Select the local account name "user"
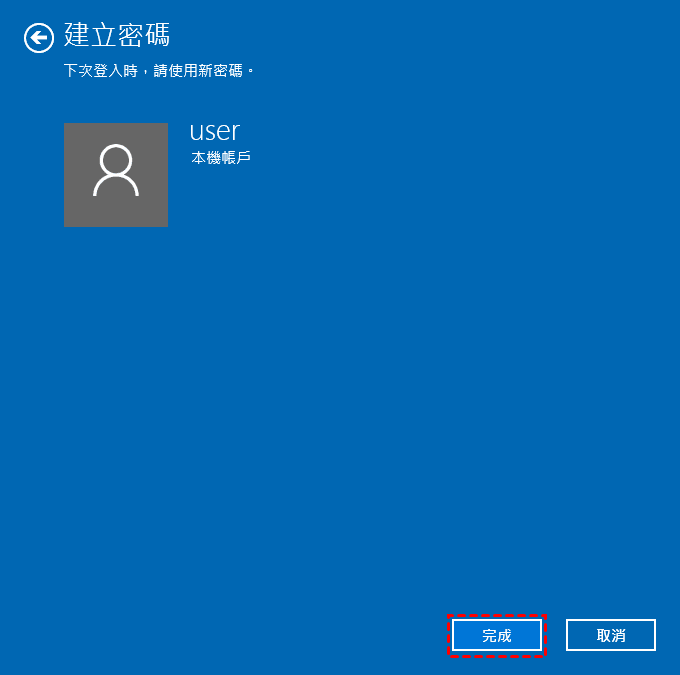680x675 pixels. [x=215, y=131]
